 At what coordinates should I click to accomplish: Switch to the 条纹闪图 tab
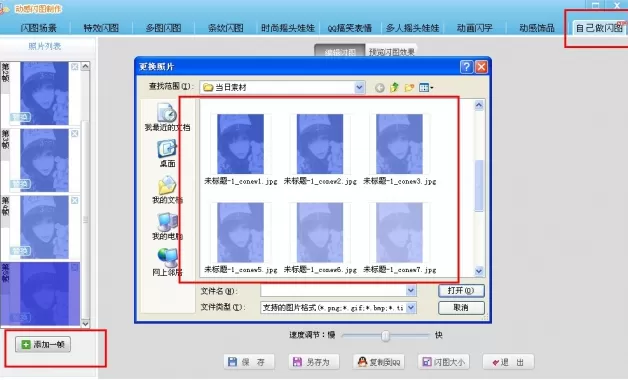point(225,28)
